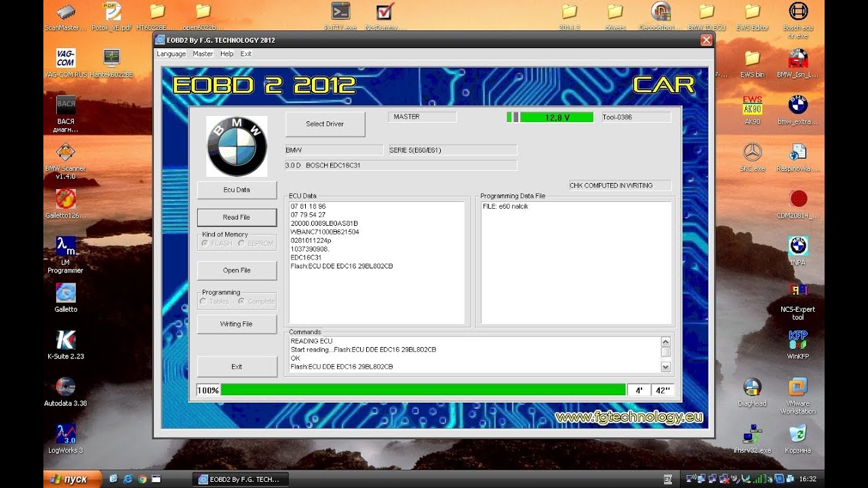Image resolution: width=868 pixels, height=488 pixels.
Task: Select VIN line WBANC71000B621504
Action: (325, 232)
